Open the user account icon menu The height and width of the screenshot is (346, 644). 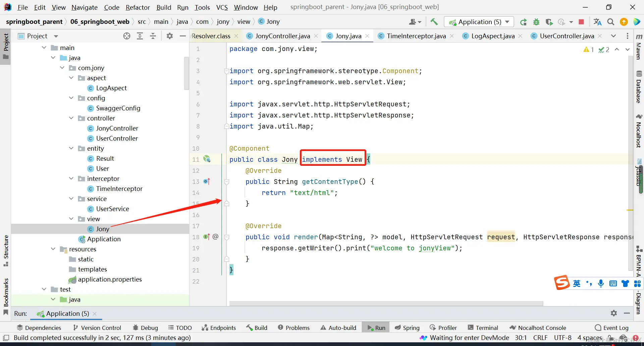(x=415, y=22)
